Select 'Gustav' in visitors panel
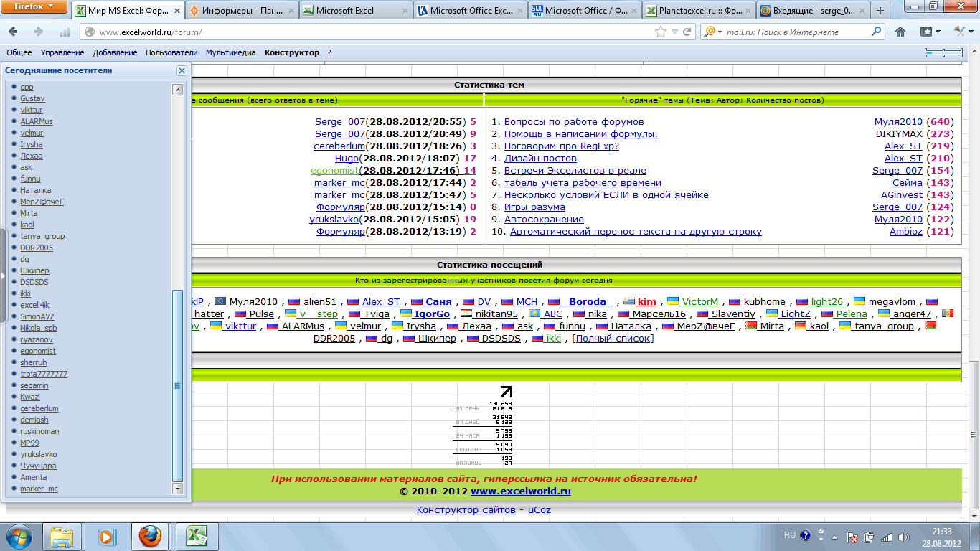980x551 pixels. pos(32,98)
